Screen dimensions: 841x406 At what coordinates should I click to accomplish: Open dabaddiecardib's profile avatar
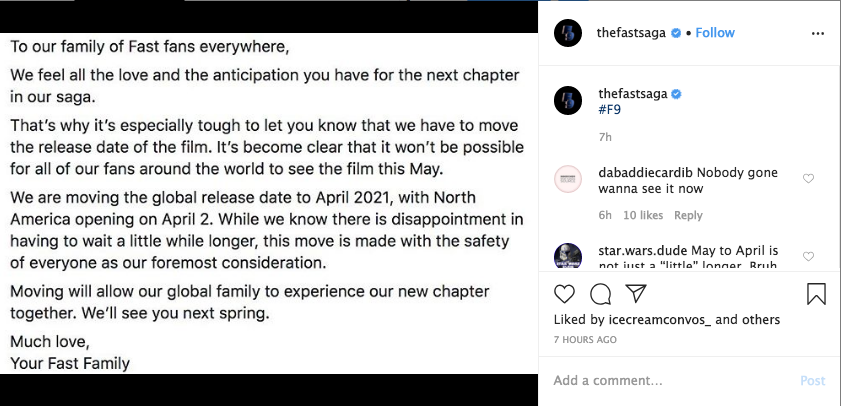click(568, 179)
